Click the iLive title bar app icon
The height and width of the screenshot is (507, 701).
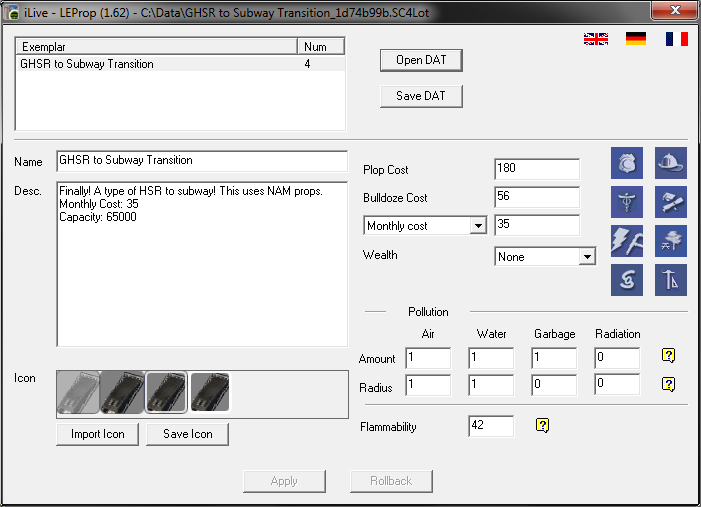pos(13,13)
